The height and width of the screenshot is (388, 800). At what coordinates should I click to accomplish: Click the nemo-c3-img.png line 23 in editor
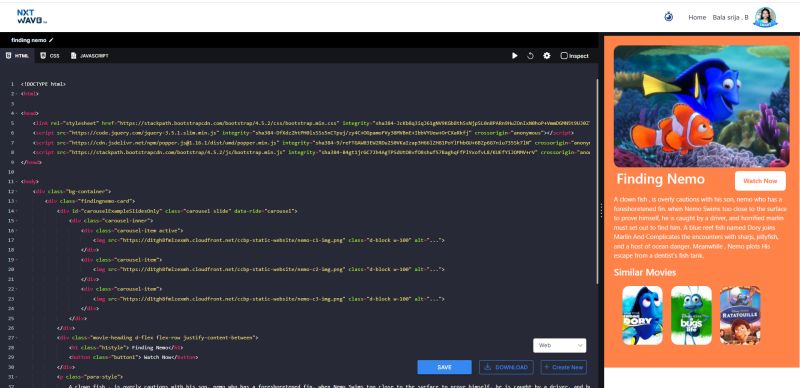click(x=269, y=299)
